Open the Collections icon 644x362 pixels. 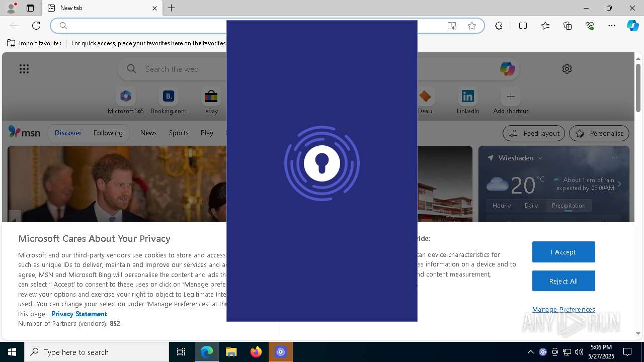coord(568,26)
